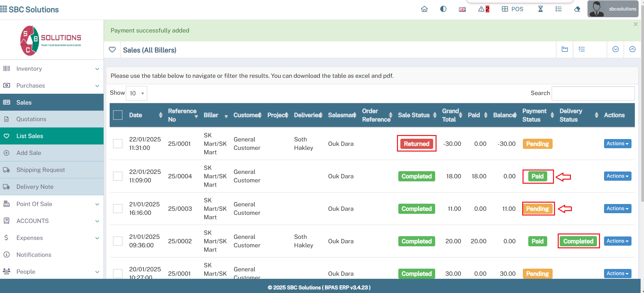
Task: Open the language flag selector
Action: (462, 9)
